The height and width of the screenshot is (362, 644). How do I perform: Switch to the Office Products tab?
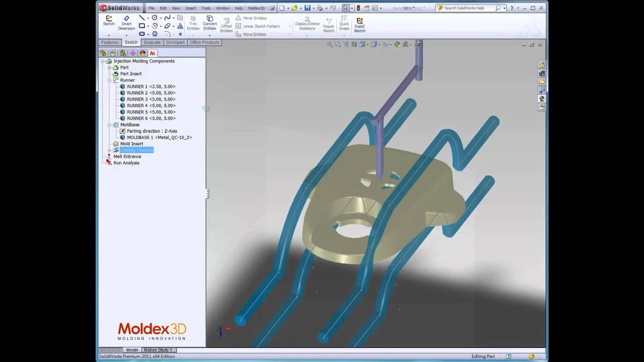click(x=204, y=42)
